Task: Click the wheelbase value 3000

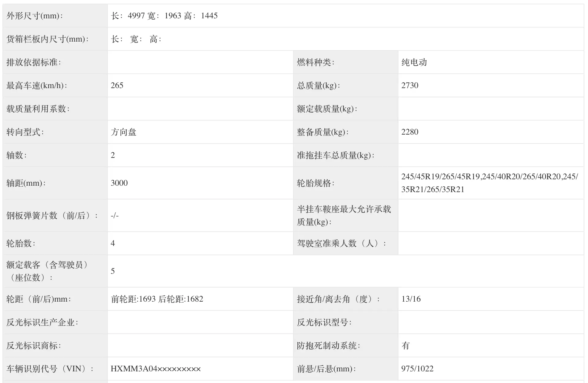Action: 119,183
